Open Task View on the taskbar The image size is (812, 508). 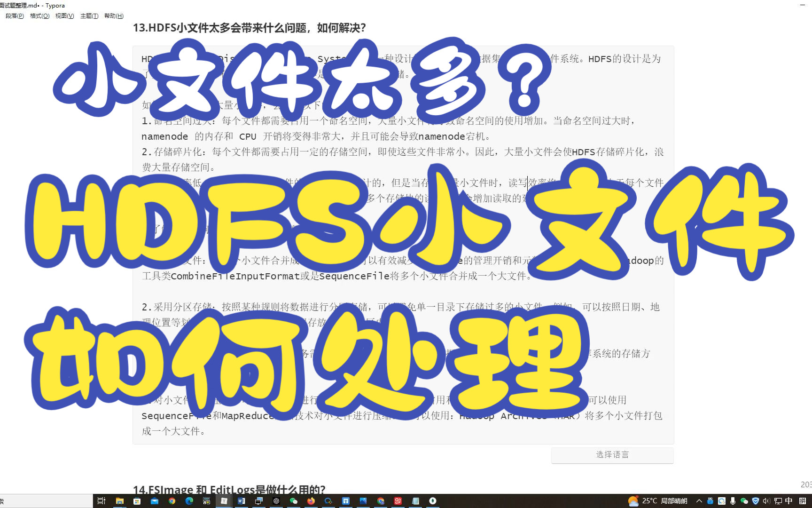pos(101,501)
